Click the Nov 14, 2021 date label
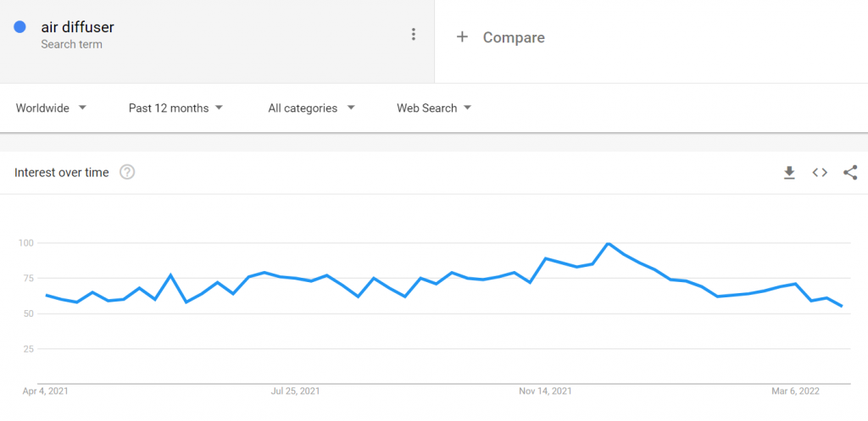Viewport: 868px width, 421px height. 545,391
